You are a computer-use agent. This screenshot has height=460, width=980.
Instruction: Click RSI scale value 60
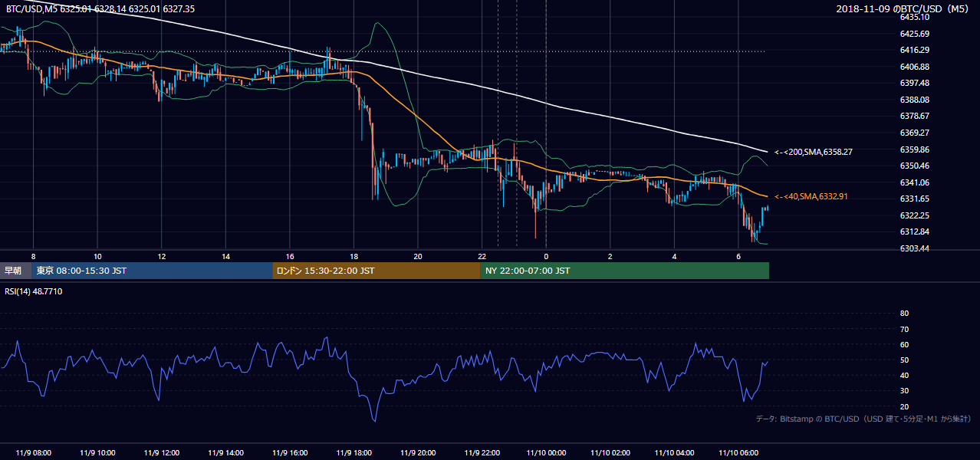tap(904, 344)
